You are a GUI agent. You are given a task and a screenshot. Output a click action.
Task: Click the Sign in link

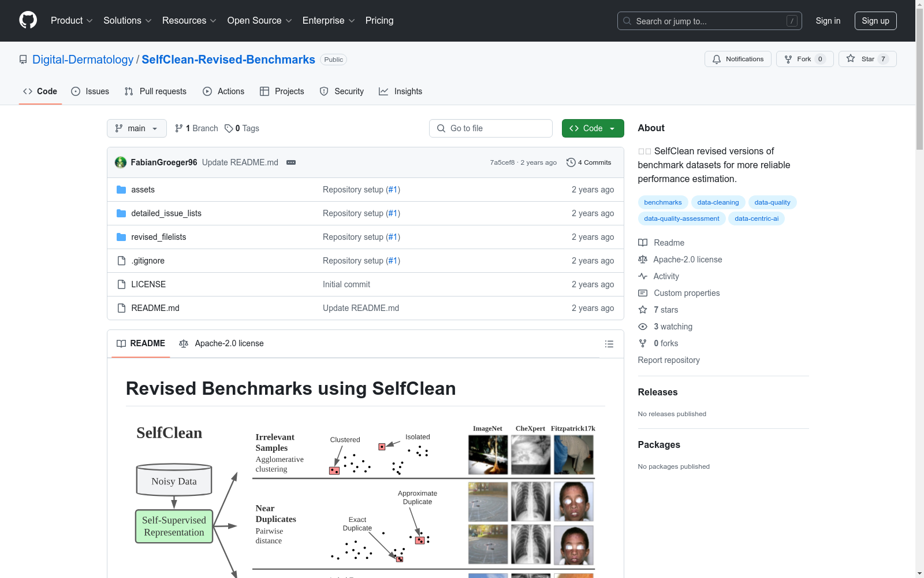pyautogui.click(x=828, y=21)
